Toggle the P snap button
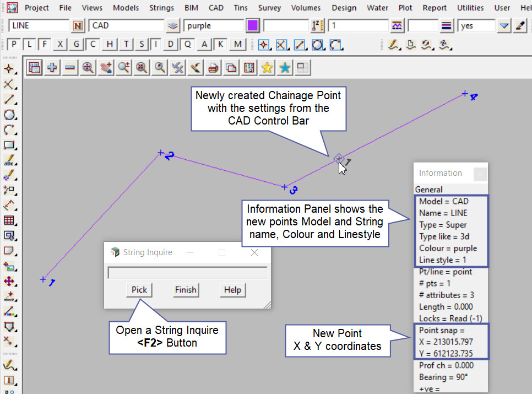Viewport: 532px width, 394px height. click(14, 44)
